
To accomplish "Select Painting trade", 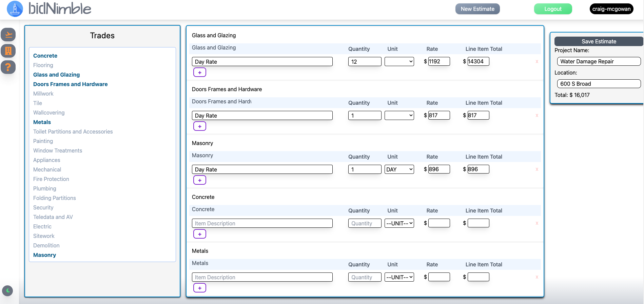I will [x=43, y=141].
